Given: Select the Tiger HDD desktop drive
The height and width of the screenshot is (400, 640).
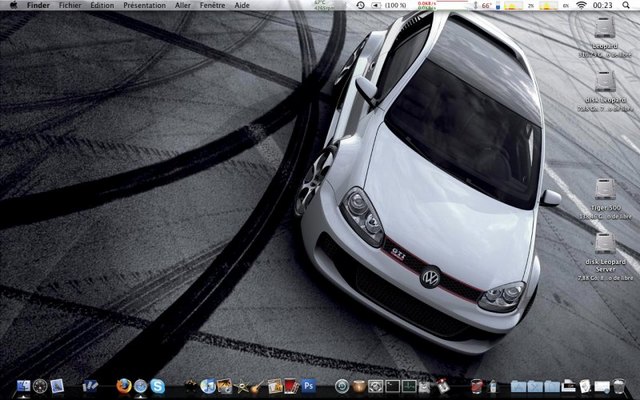Looking at the screenshot, I should [604, 190].
